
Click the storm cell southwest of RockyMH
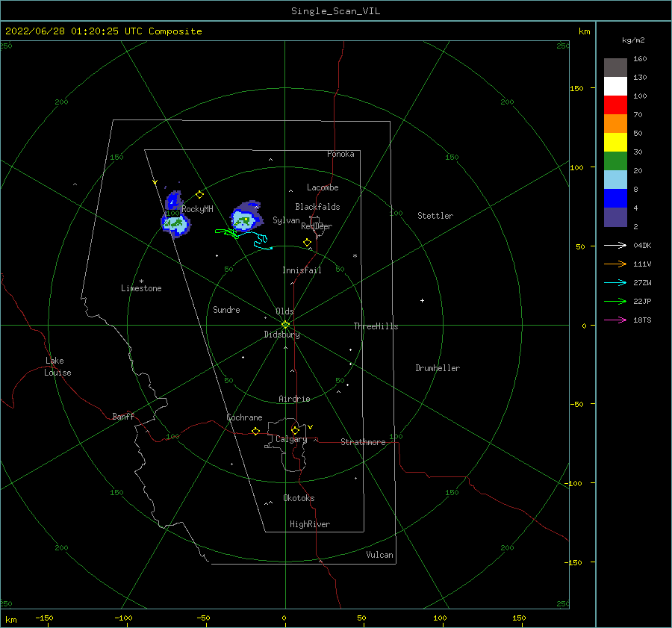pos(175,224)
